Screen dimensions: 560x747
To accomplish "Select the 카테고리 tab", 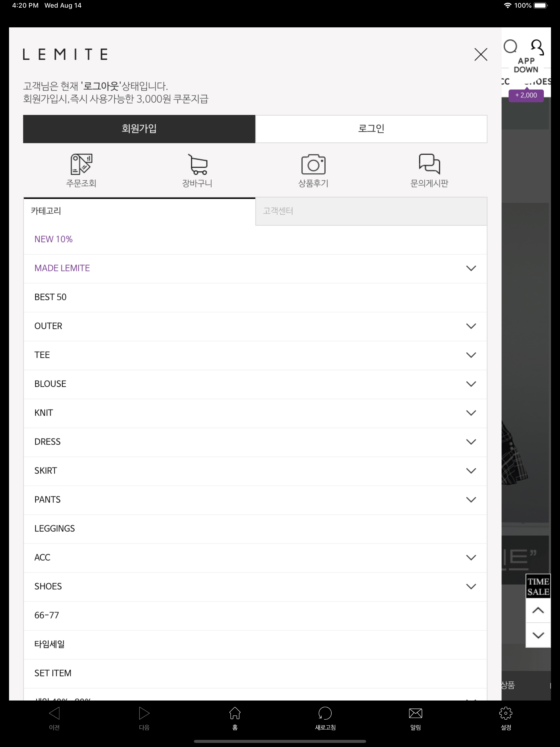I will pyautogui.click(x=139, y=211).
